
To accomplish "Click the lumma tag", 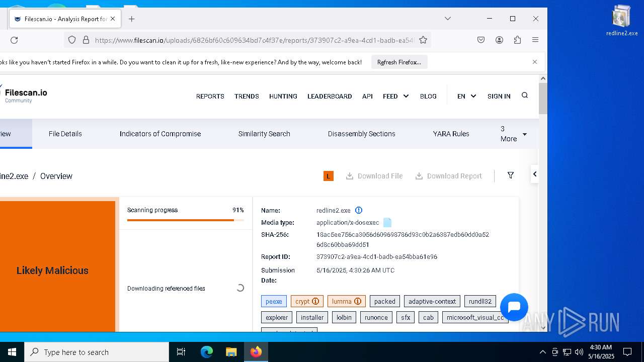I will (x=347, y=302).
